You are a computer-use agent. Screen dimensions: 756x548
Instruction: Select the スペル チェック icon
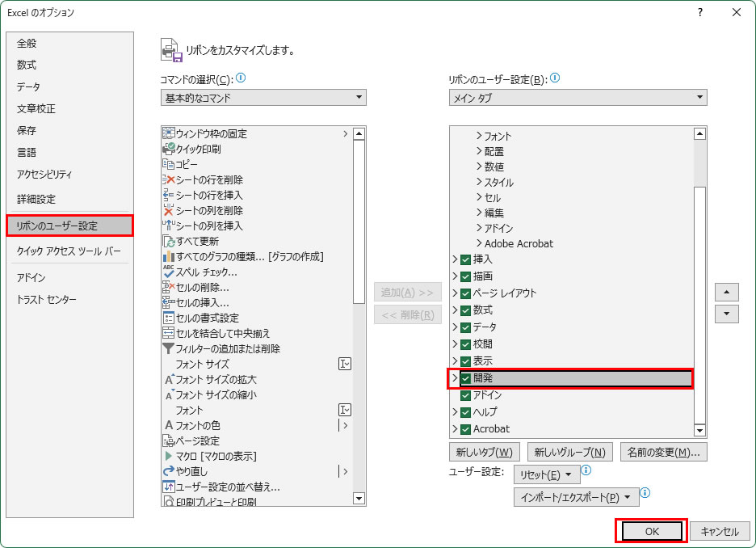pyautogui.click(x=168, y=272)
